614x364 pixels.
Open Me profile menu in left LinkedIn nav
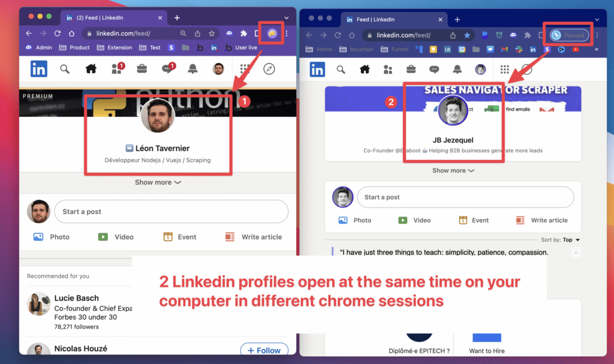click(x=218, y=69)
